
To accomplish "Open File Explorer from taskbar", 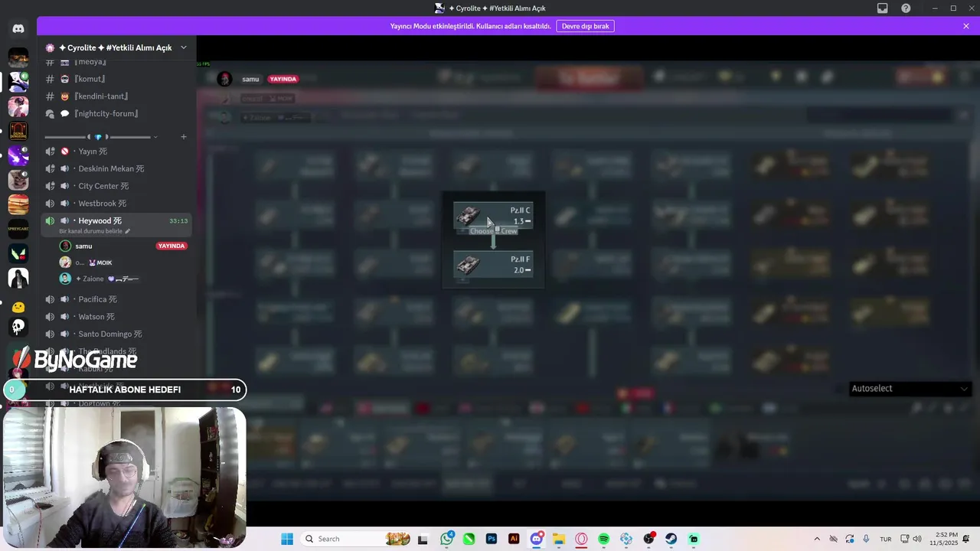I will click(559, 539).
